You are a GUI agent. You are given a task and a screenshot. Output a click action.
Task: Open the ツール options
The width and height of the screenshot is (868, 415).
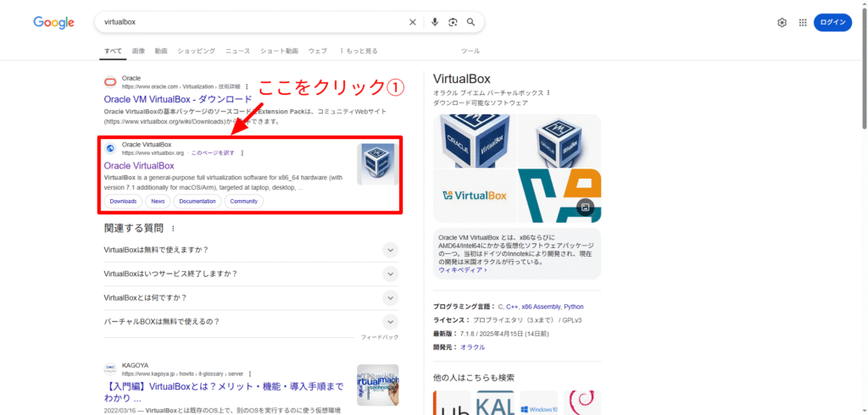click(x=470, y=51)
